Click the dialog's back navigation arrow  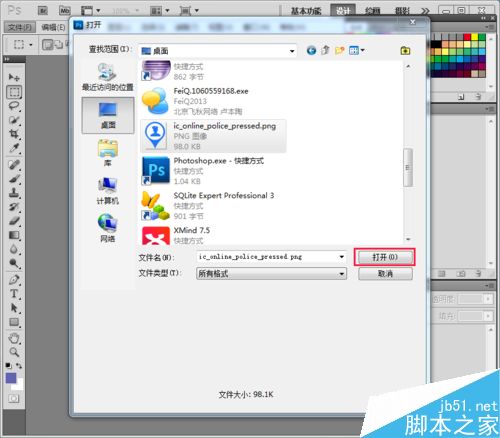(311, 51)
